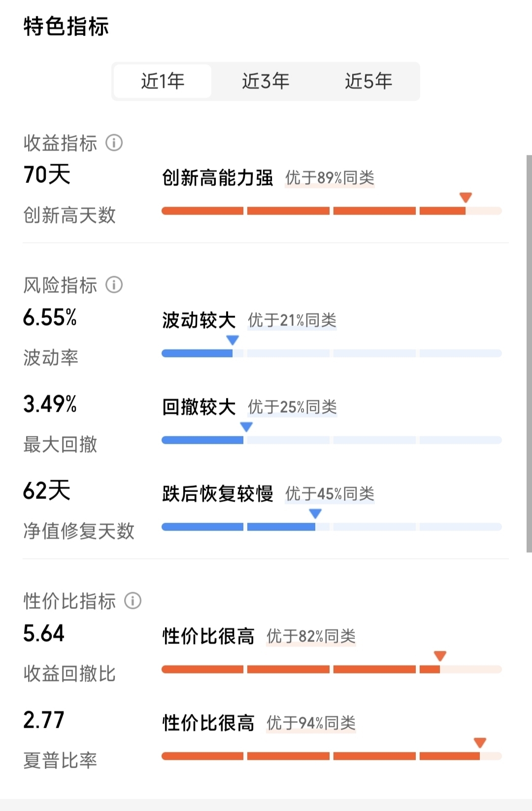Click blue marker on 波动率 bar
Image resolution: width=532 pixels, height=811 pixels.
[x=233, y=340]
